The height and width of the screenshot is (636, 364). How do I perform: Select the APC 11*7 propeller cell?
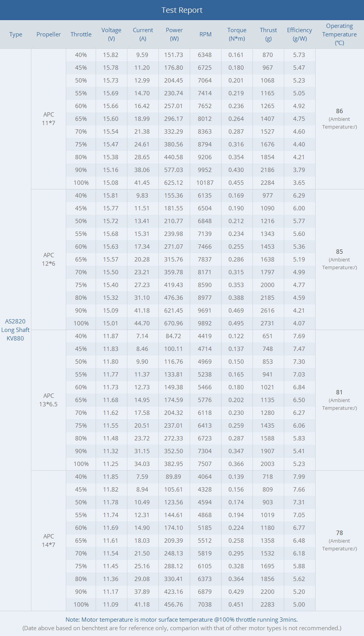(49, 119)
